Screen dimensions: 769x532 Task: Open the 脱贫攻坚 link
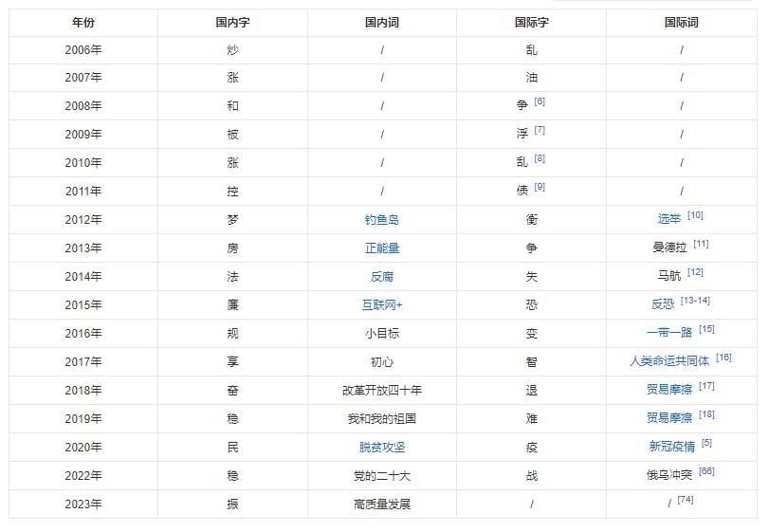[381, 448]
